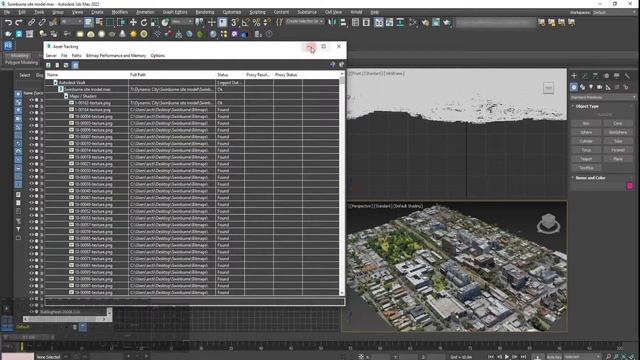The height and width of the screenshot is (360, 640).
Task: Click the Torus primitive button
Action: [x=586, y=150]
